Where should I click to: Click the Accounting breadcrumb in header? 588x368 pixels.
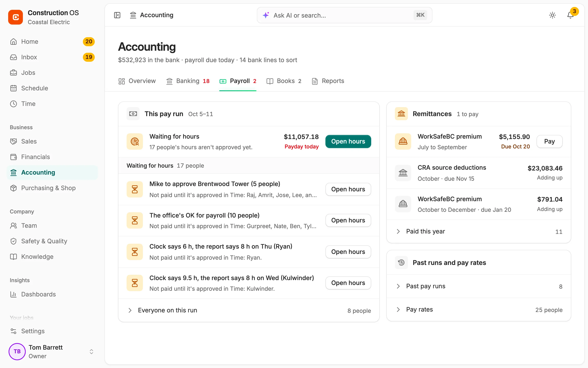pyautogui.click(x=152, y=15)
